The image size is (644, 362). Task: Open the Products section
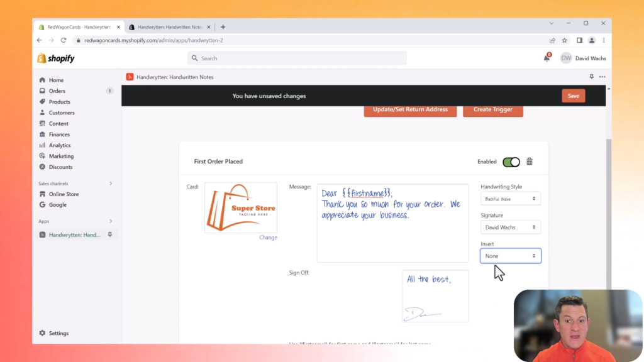[42, 101]
